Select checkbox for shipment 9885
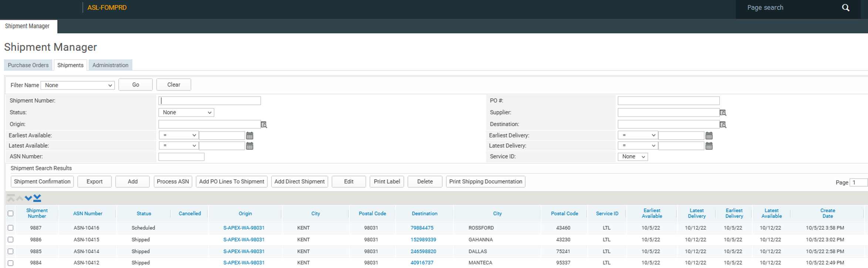Screen dimensions: 868x268 coord(11,251)
